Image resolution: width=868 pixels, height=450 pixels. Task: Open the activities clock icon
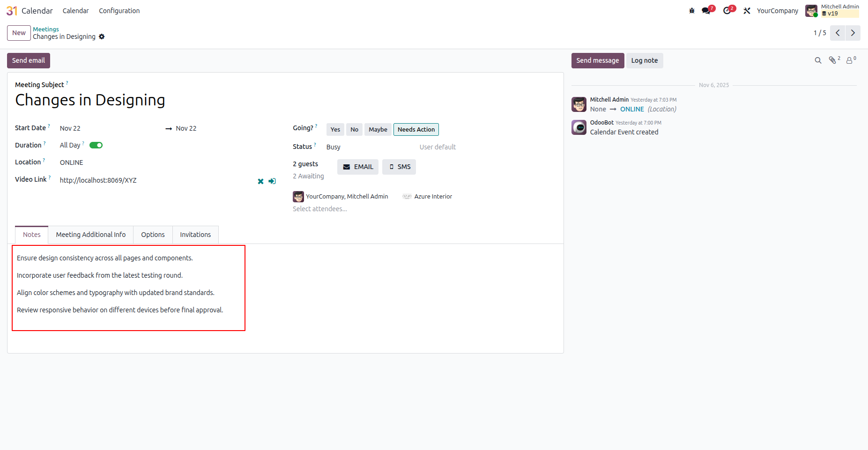(727, 11)
